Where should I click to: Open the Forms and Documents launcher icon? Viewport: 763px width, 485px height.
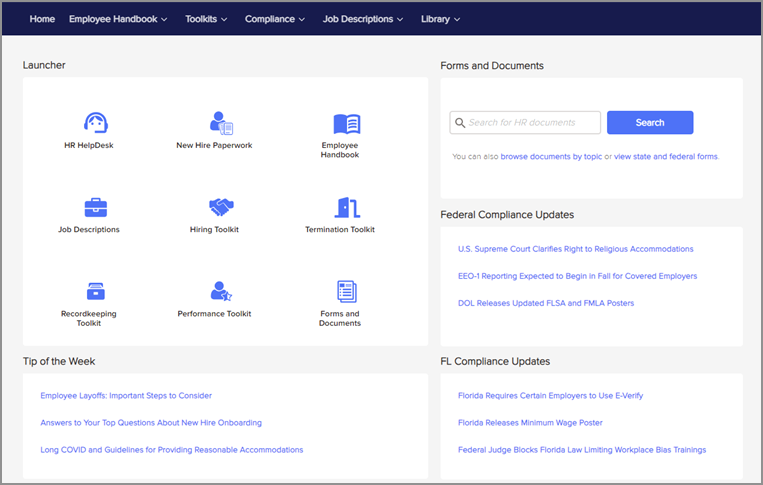tap(346, 291)
